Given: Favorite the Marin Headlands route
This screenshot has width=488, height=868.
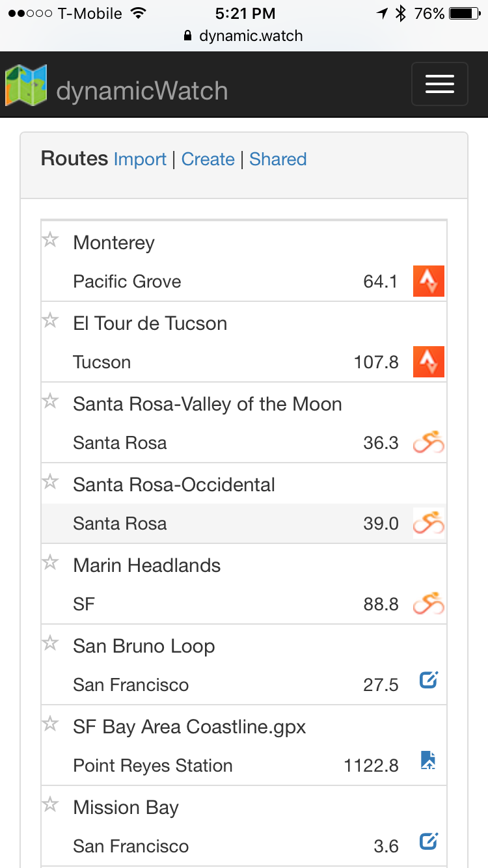Looking at the screenshot, I should pos(50,563).
